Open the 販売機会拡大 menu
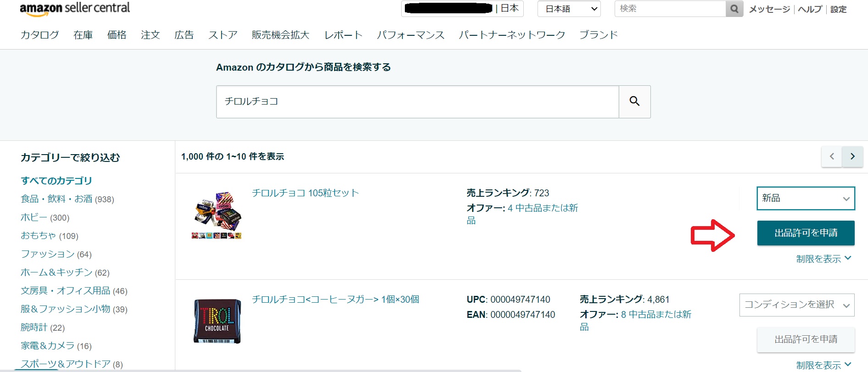This screenshot has width=868, height=372. coord(280,35)
